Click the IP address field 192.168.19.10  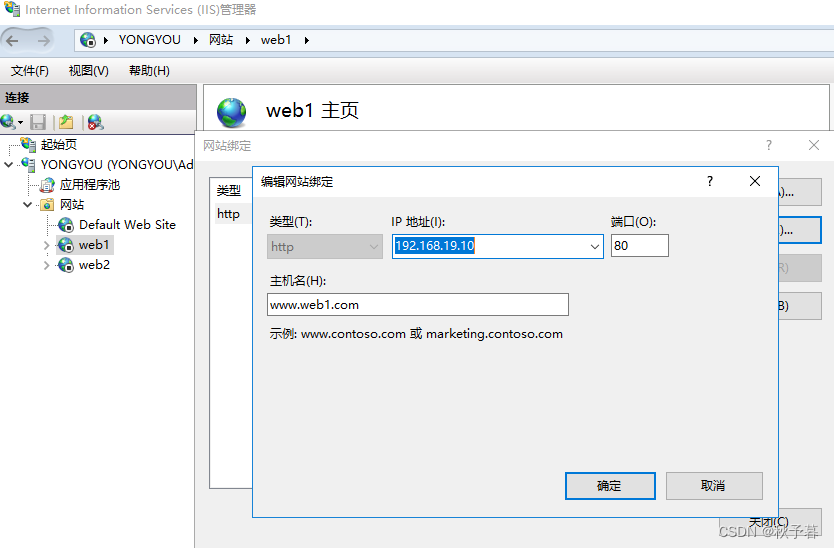498,246
